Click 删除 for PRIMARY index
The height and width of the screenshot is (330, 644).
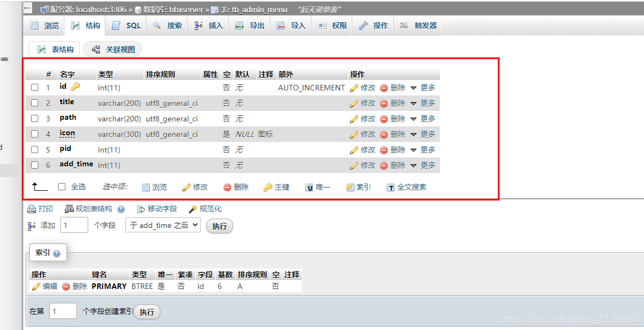tap(75, 286)
